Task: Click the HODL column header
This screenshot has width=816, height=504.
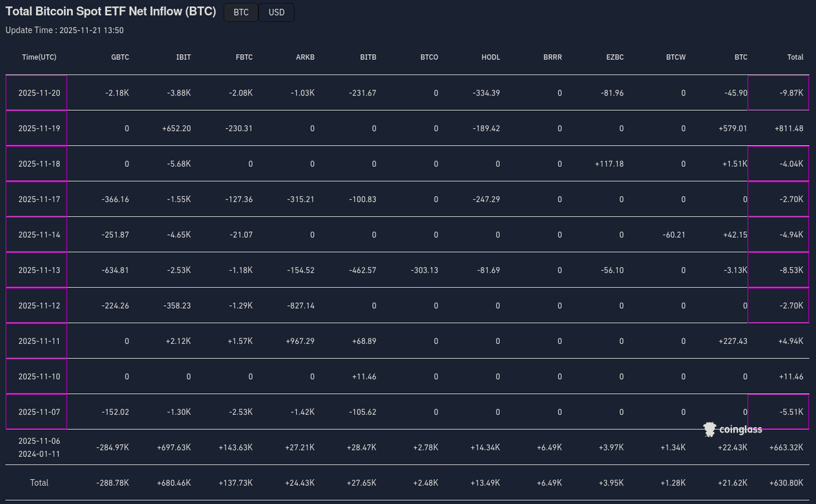Action: coord(491,57)
